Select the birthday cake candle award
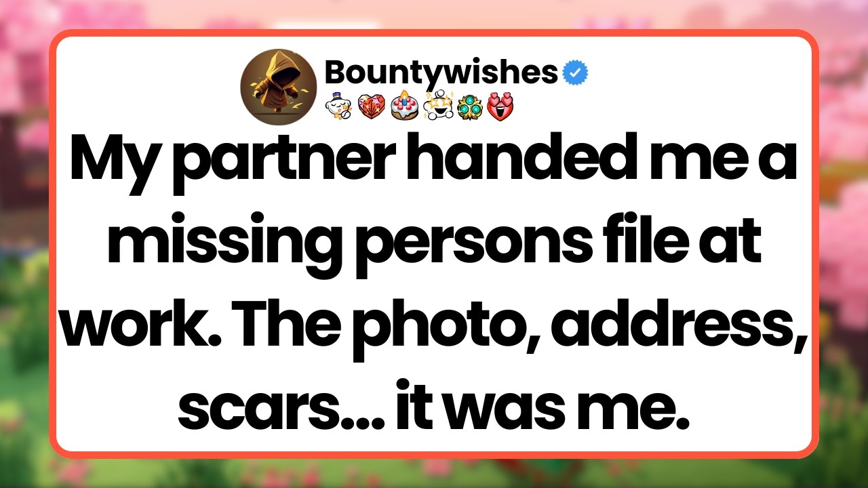The image size is (868, 488). [x=404, y=105]
